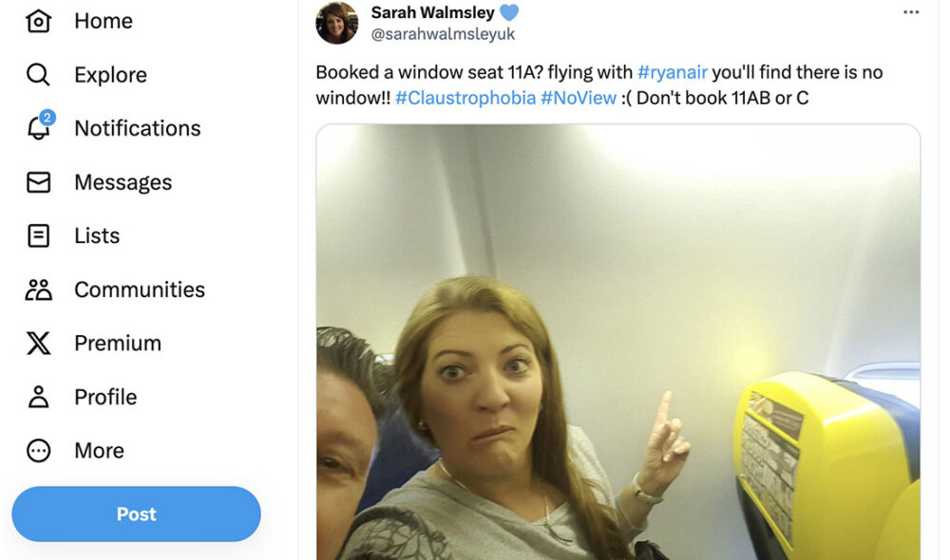This screenshot has height=560, width=950.
Task: Open the #NoView hashtag link
Action: [578, 98]
